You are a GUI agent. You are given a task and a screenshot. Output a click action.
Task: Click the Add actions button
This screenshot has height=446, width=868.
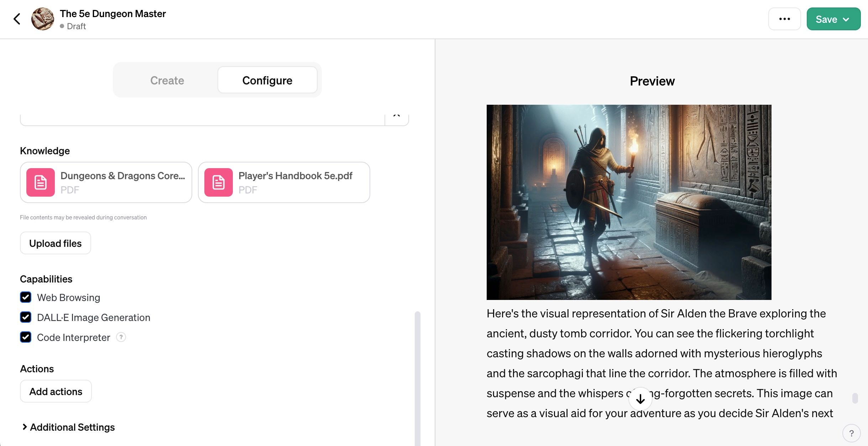56,391
